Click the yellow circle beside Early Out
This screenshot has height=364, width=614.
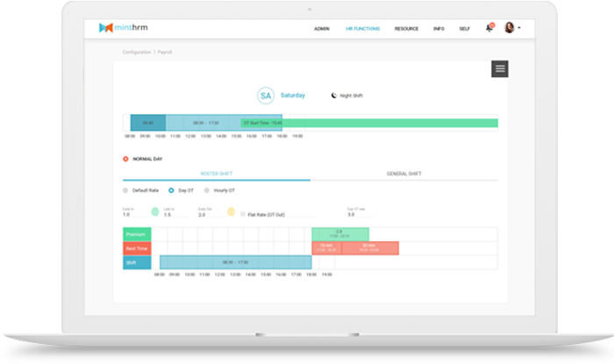coord(231,211)
